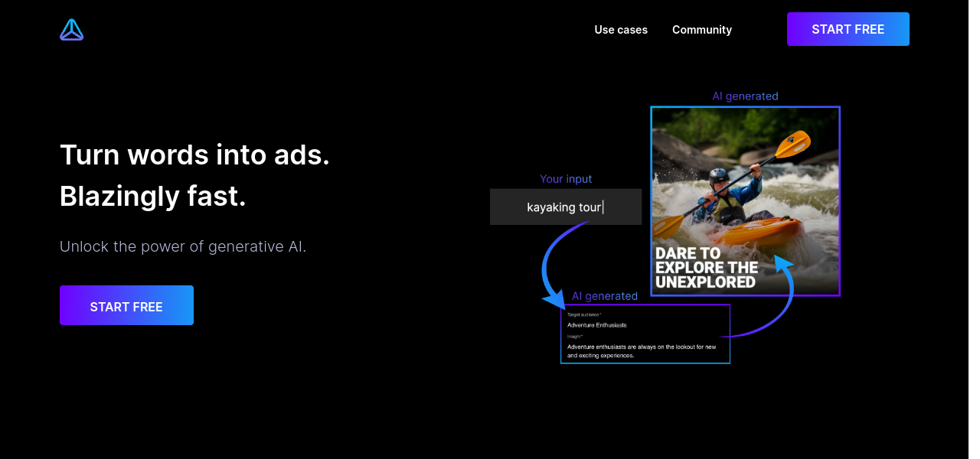This screenshot has width=980, height=459.
Task: Click the Insight text about adventure enthusiasts
Action: click(642, 351)
